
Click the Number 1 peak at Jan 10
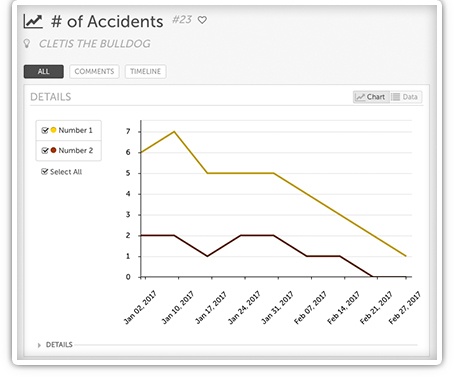pyautogui.click(x=174, y=132)
